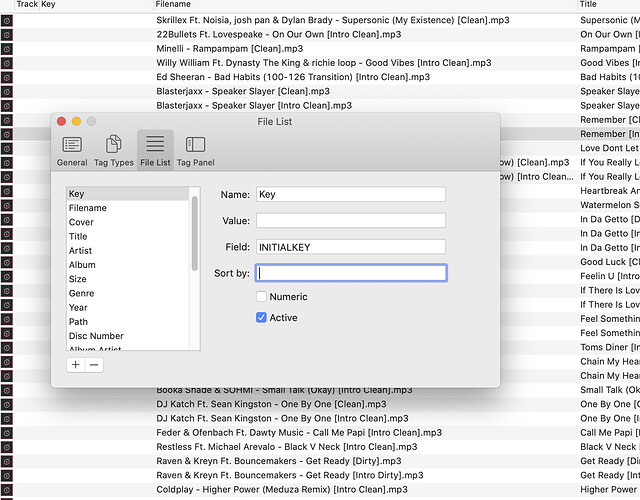Select Key in the column list
Viewport: 640px width, 500px height.
pyautogui.click(x=128, y=193)
